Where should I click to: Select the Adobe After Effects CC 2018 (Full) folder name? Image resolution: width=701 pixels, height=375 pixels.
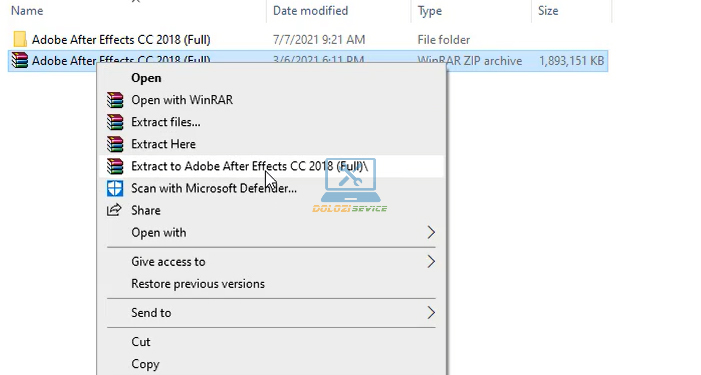tap(121, 40)
